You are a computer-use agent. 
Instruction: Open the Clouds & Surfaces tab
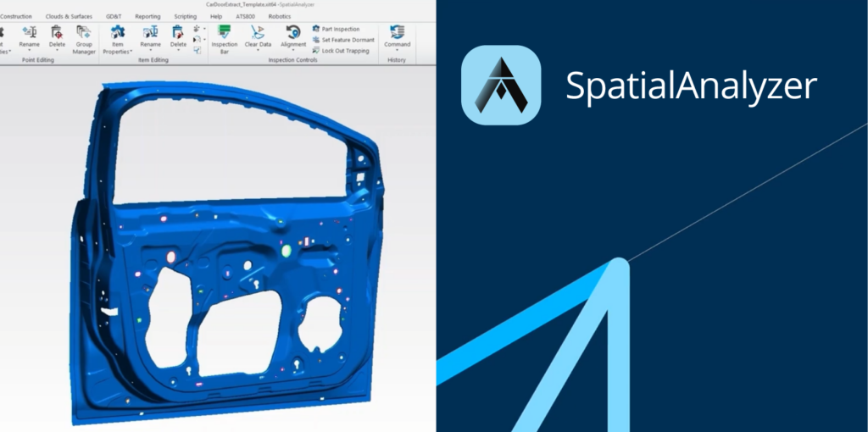[x=69, y=17]
